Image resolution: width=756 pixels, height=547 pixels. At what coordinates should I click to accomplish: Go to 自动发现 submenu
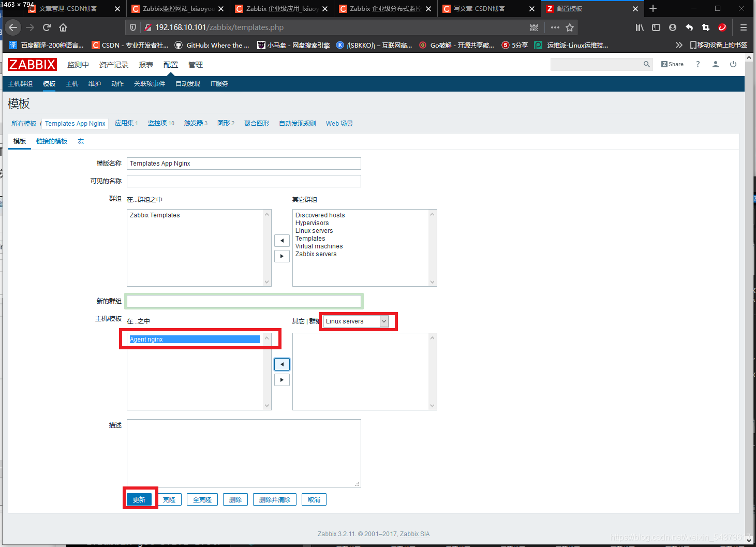coord(188,84)
